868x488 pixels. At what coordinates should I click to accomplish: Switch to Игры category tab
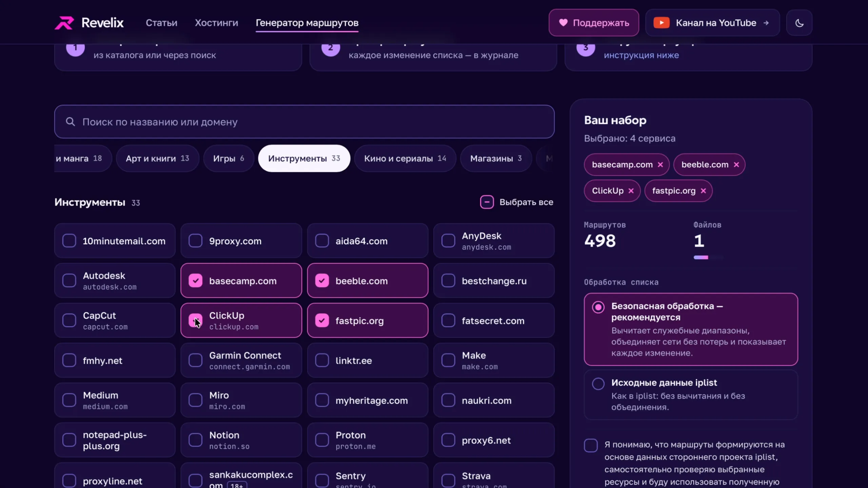click(x=229, y=158)
